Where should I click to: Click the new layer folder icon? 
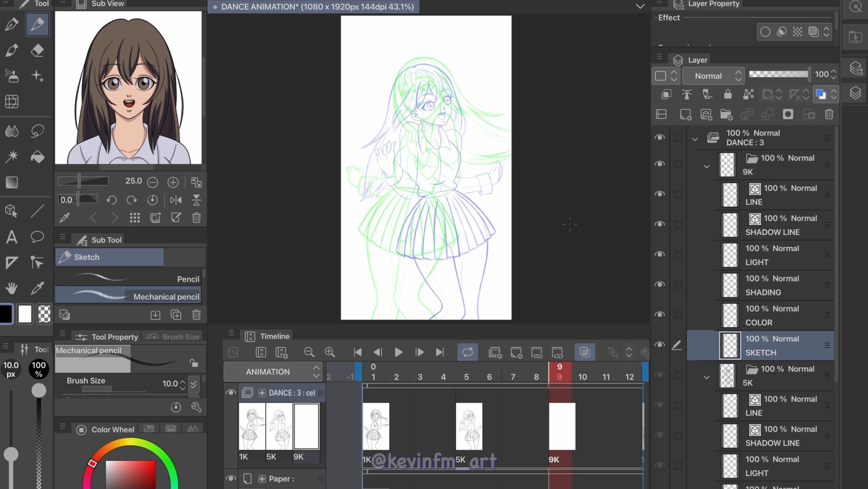(x=726, y=115)
